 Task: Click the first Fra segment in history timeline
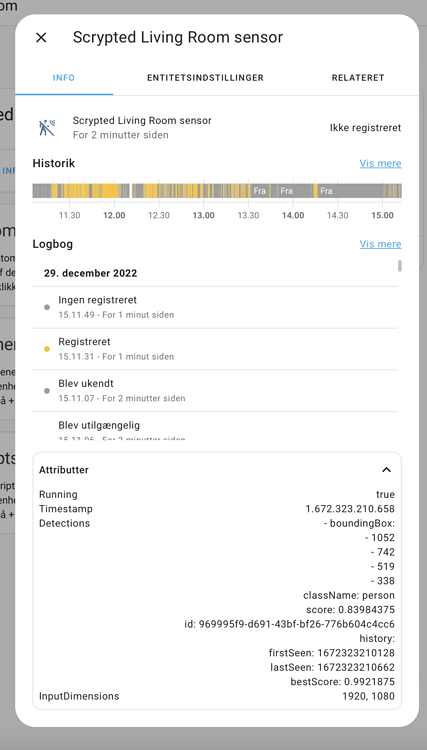click(x=259, y=191)
